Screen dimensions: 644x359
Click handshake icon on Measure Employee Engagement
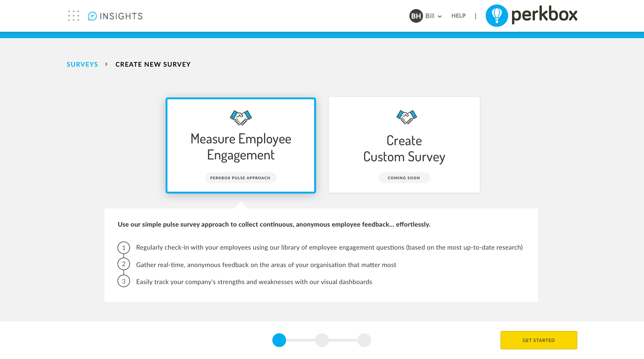(x=241, y=117)
